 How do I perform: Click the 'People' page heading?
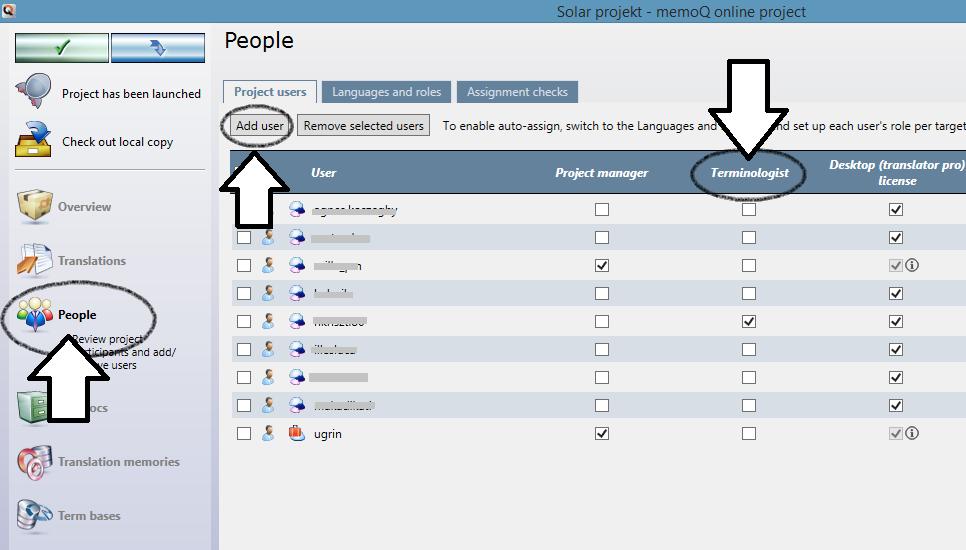(259, 41)
